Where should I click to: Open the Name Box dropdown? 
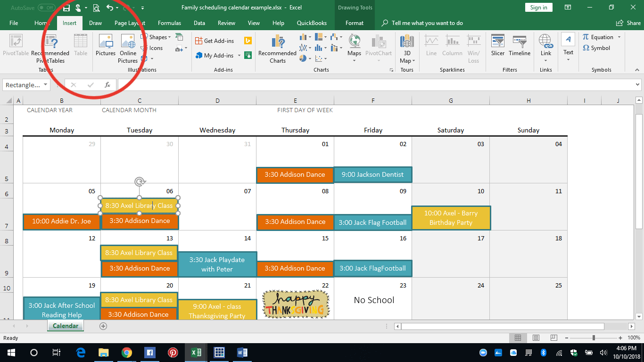point(46,85)
